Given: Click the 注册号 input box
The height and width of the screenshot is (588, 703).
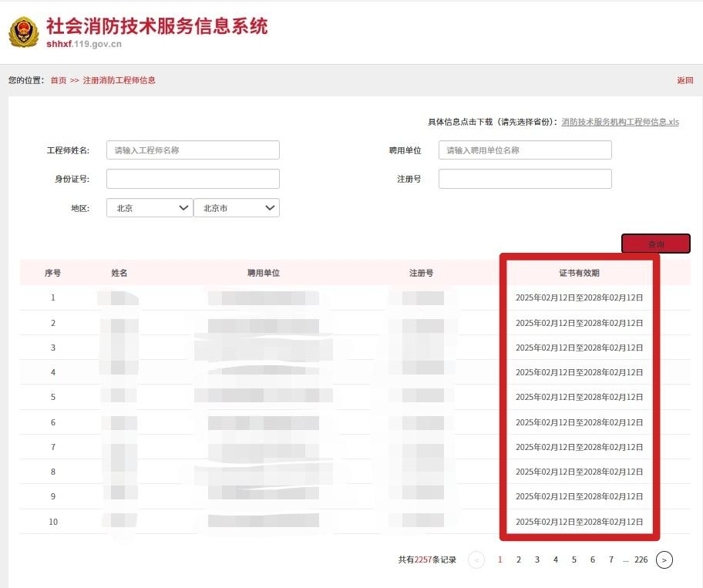Looking at the screenshot, I should click(x=525, y=179).
